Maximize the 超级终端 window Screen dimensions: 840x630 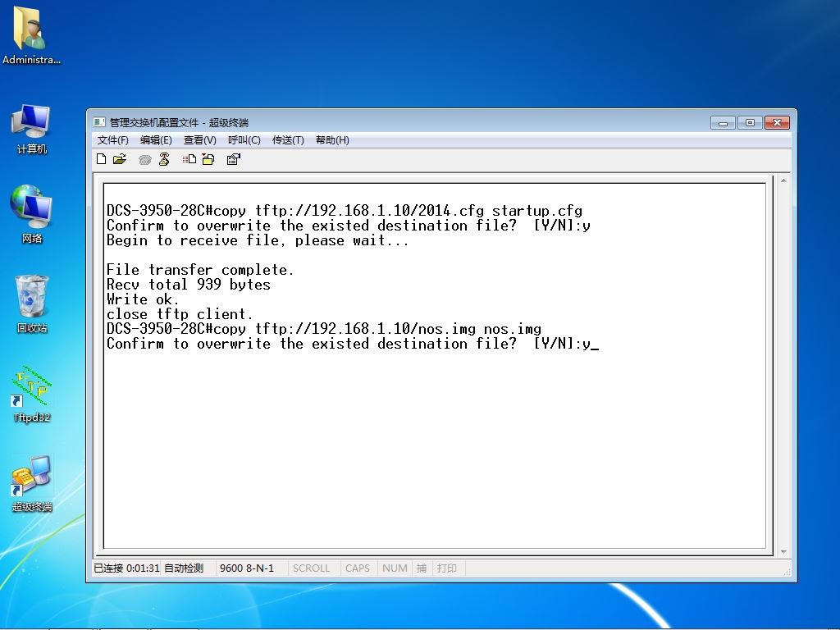[750, 123]
